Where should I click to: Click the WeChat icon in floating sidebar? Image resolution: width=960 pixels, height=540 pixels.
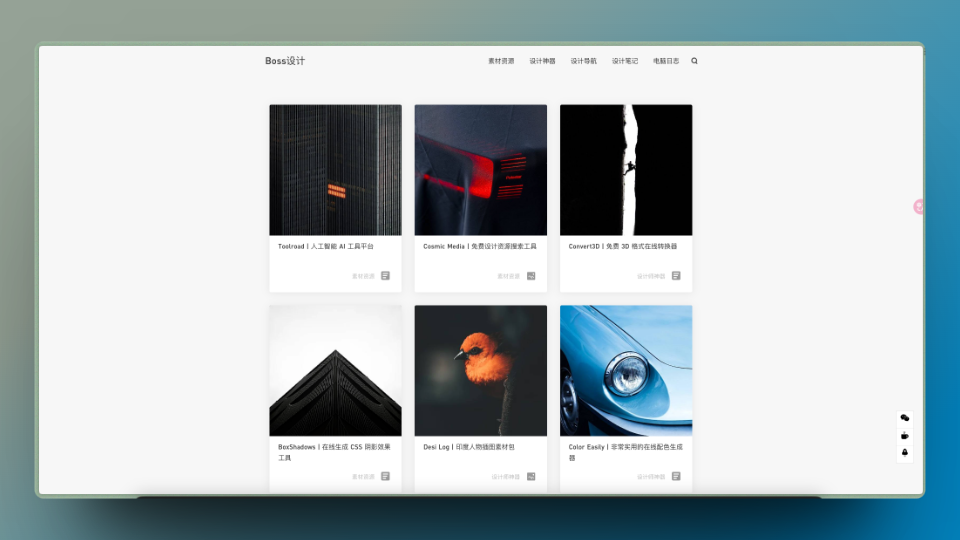tap(905, 418)
